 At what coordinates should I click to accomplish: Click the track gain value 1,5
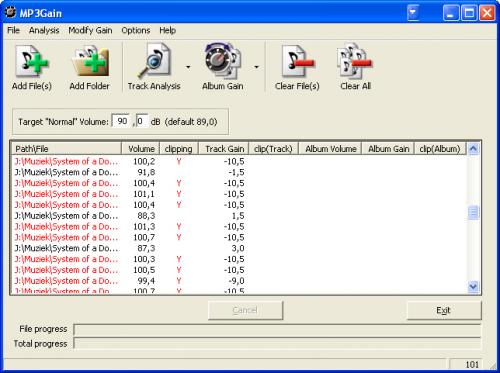(x=238, y=216)
